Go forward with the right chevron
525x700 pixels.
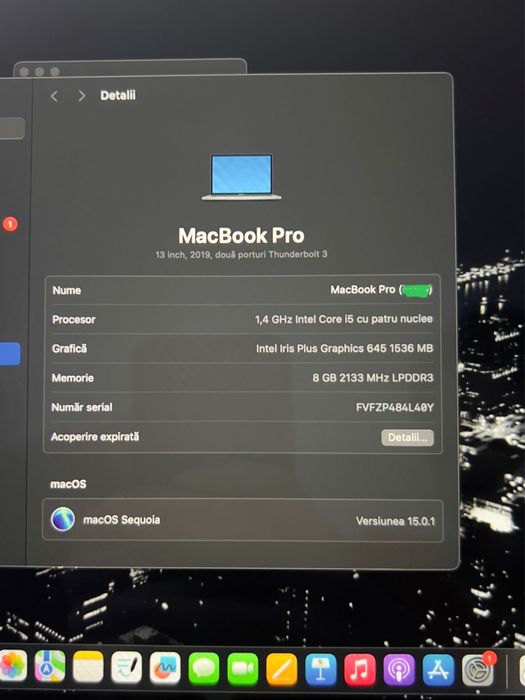coord(81,96)
